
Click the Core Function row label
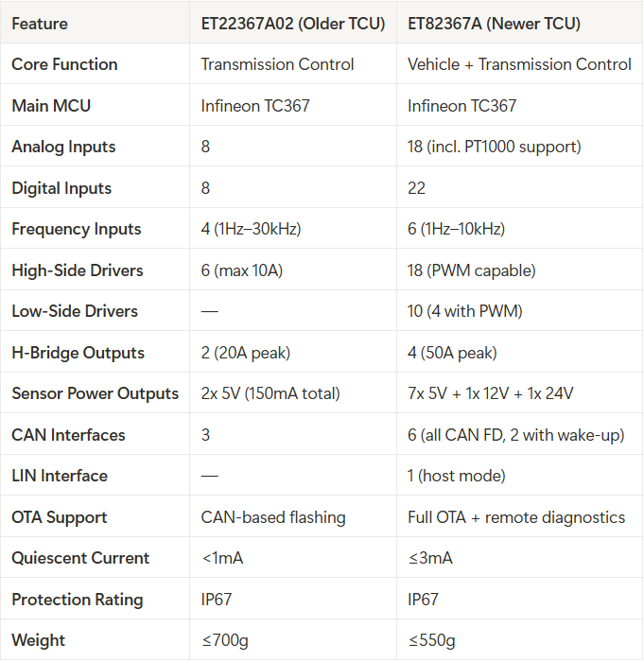click(64, 64)
